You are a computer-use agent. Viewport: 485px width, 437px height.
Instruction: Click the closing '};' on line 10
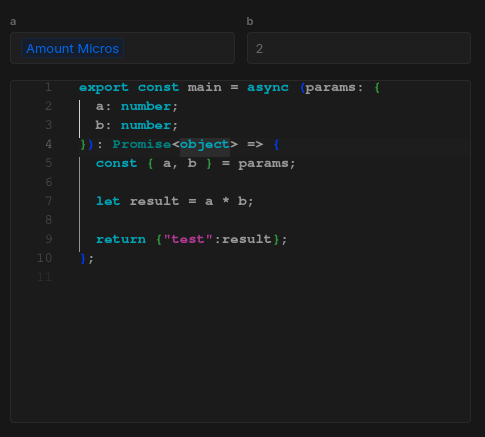click(87, 258)
